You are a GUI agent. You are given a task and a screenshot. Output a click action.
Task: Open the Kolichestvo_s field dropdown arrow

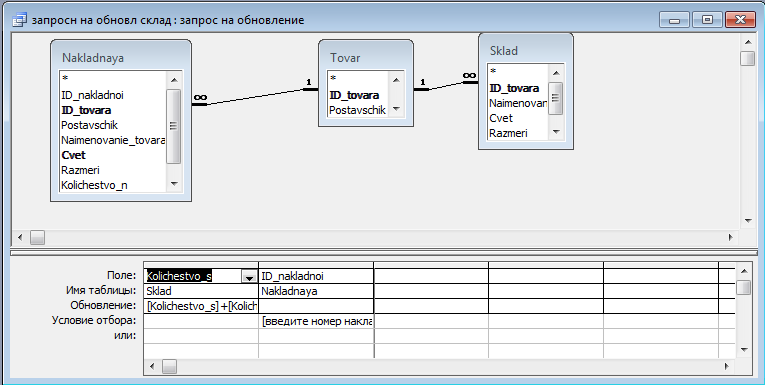coord(249,277)
